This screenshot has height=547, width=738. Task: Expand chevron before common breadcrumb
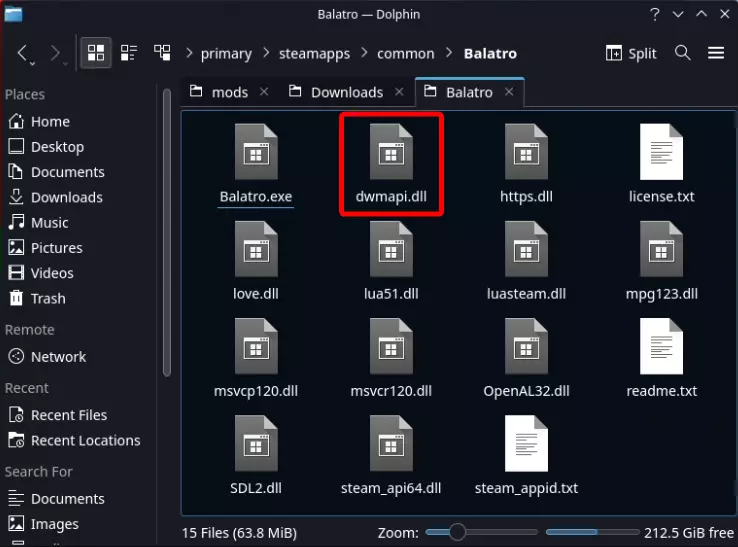click(364, 53)
